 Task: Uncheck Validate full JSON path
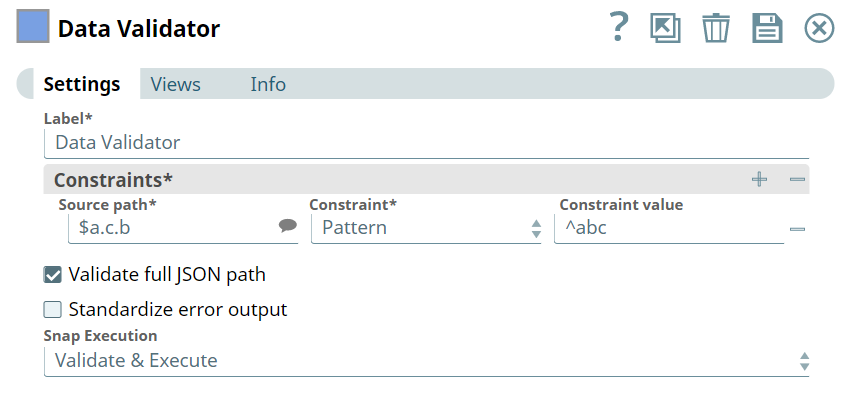pos(53,274)
